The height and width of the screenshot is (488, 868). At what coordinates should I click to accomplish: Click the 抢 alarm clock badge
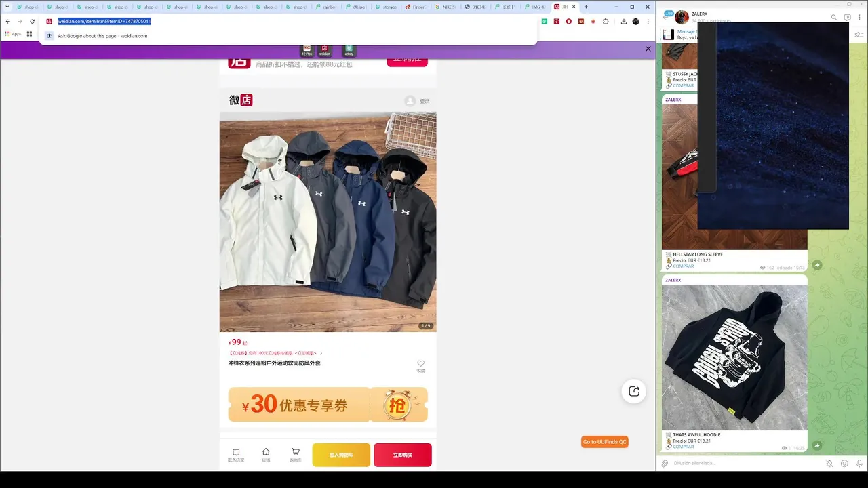coord(397,405)
